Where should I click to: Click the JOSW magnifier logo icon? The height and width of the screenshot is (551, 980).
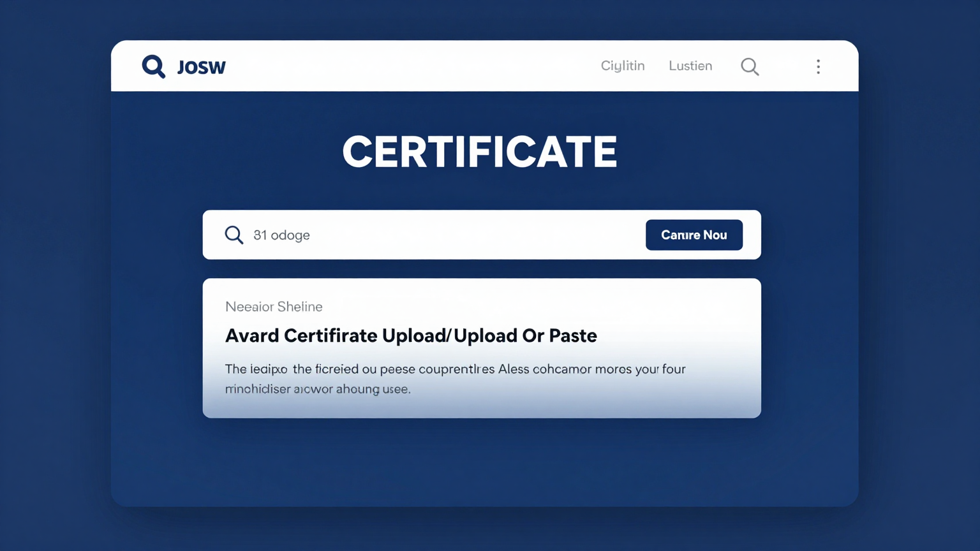coord(153,66)
